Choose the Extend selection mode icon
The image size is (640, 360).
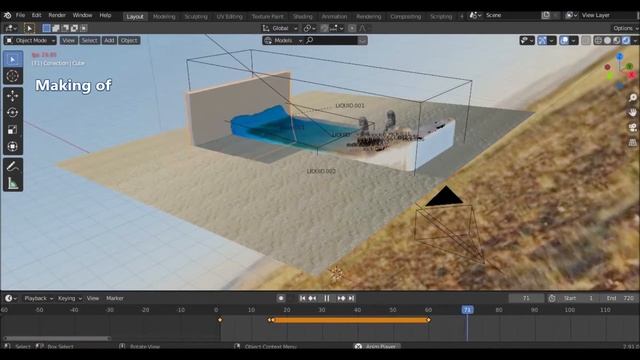[56, 28]
